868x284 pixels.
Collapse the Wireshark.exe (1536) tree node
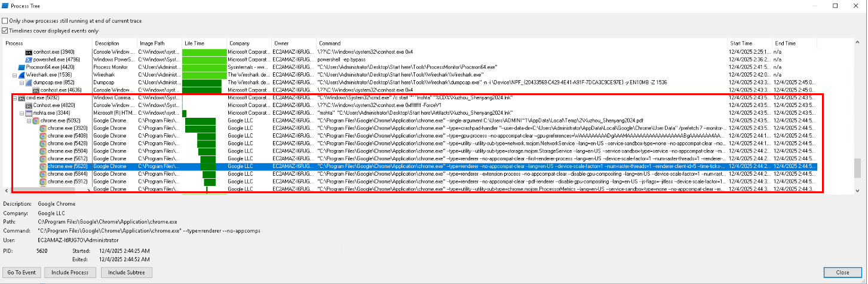14,75
